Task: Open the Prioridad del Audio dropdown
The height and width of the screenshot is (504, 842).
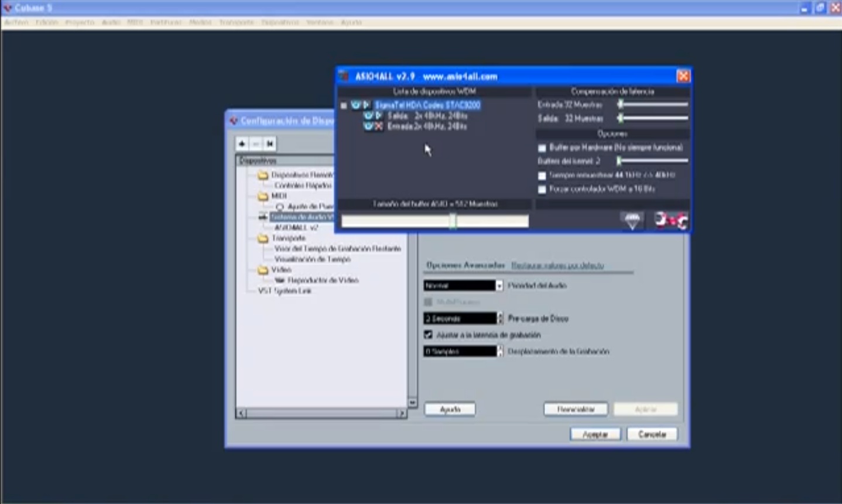Action: [499, 286]
